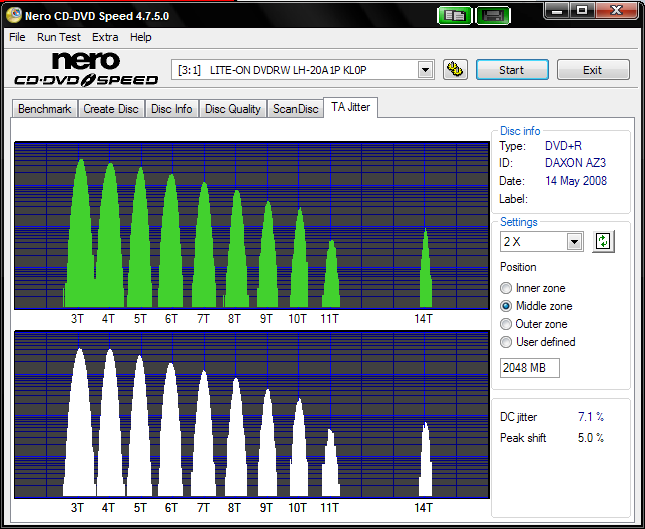Close the Nero CD-DVD Speed window
This screenshot has width=645, height=529.
(616, 10)
